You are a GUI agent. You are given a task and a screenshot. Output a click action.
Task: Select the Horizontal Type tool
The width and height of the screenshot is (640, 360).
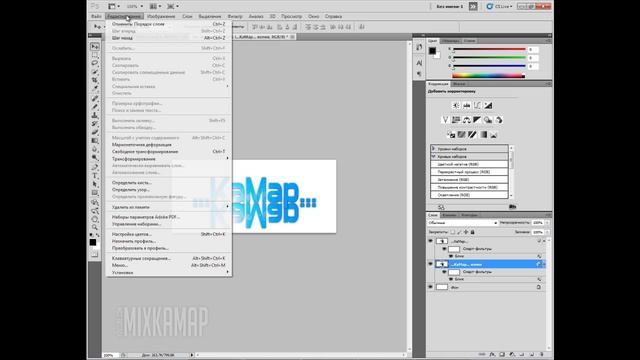pos(95,176)
